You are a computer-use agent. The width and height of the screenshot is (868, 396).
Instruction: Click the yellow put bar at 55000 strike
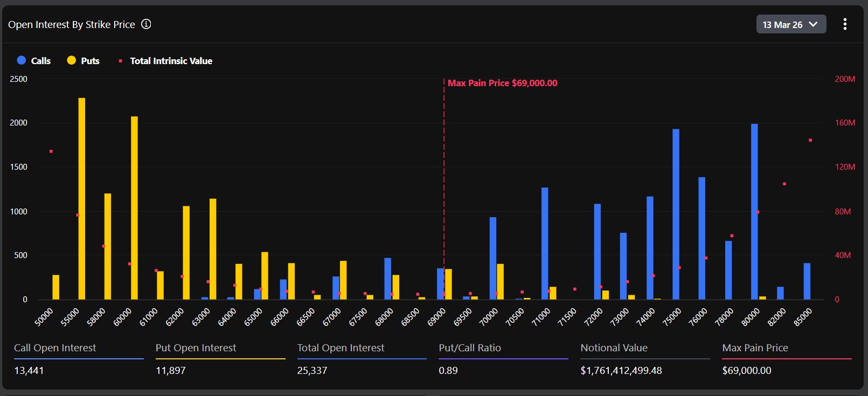point(82,198)
